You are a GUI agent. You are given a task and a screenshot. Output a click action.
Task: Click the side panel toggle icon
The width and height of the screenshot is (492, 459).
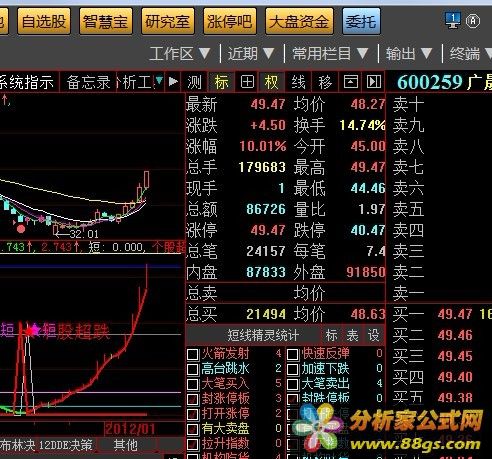point(374,82)
